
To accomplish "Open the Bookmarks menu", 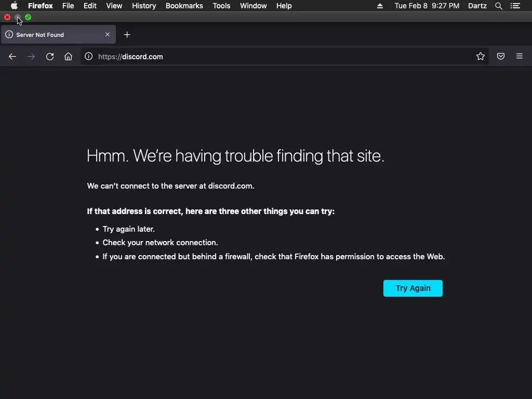I will [x=184, y=6].
